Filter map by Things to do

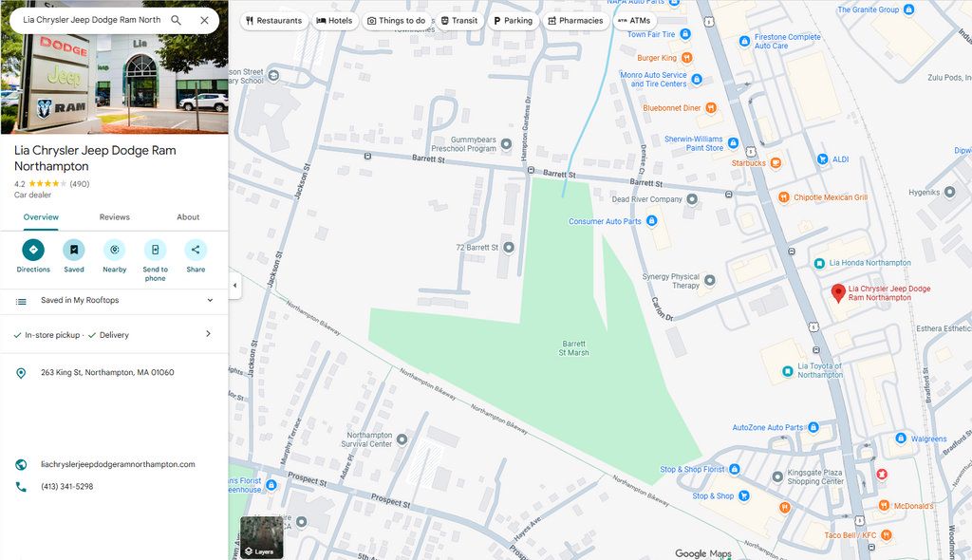[x=397, y=21]
